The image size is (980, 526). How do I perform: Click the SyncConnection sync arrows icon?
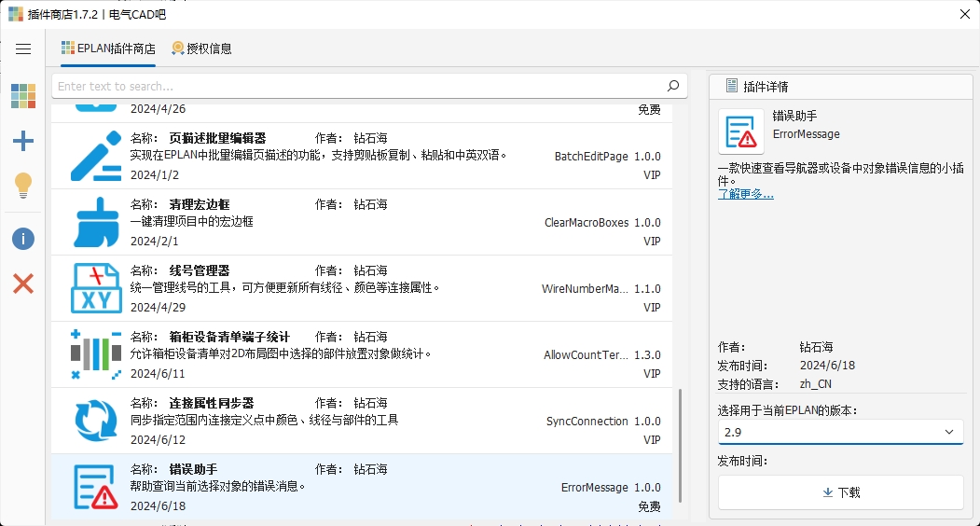tap(96, 421)
